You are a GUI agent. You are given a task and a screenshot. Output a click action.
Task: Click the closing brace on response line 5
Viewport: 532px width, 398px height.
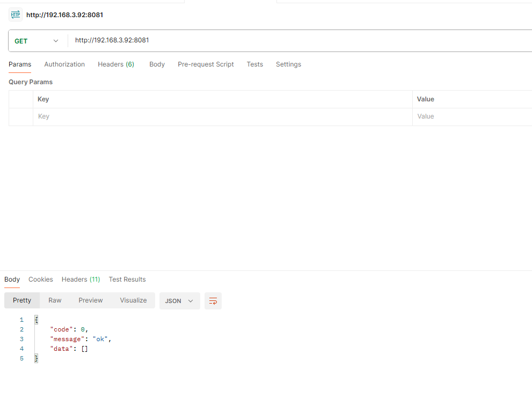click(x=37, y=358)
